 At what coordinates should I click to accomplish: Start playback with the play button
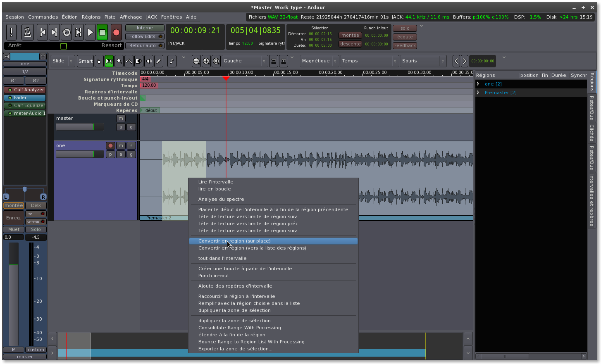[x=90, y=32]
